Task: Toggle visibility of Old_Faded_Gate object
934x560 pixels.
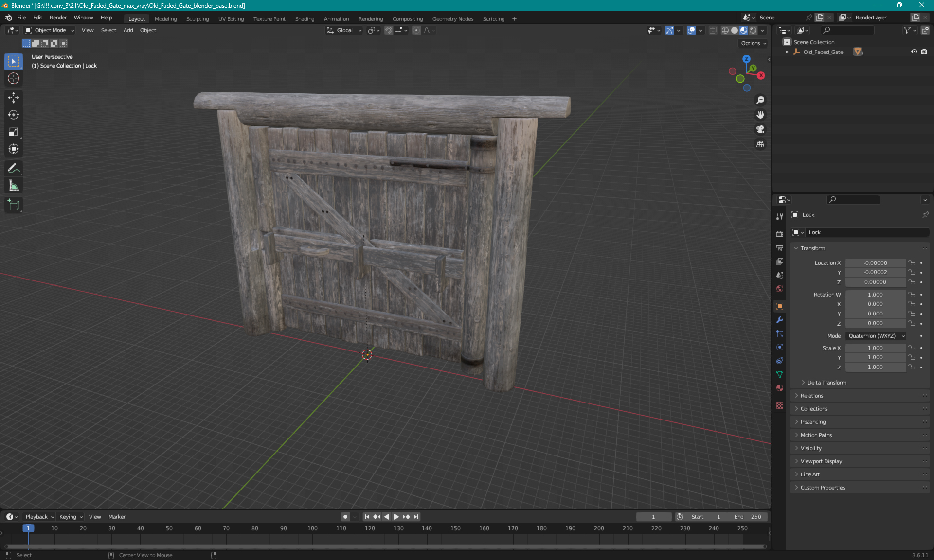Action: tap(914, 52)
